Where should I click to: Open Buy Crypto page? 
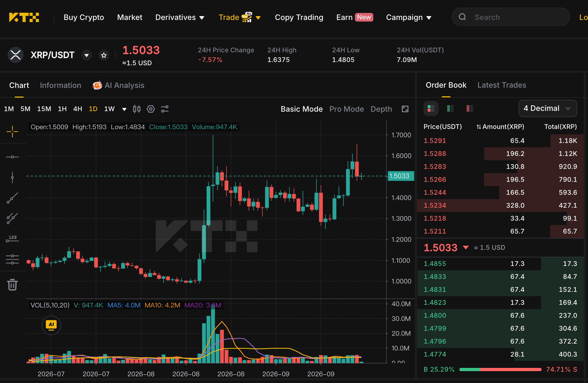(84, 18)
